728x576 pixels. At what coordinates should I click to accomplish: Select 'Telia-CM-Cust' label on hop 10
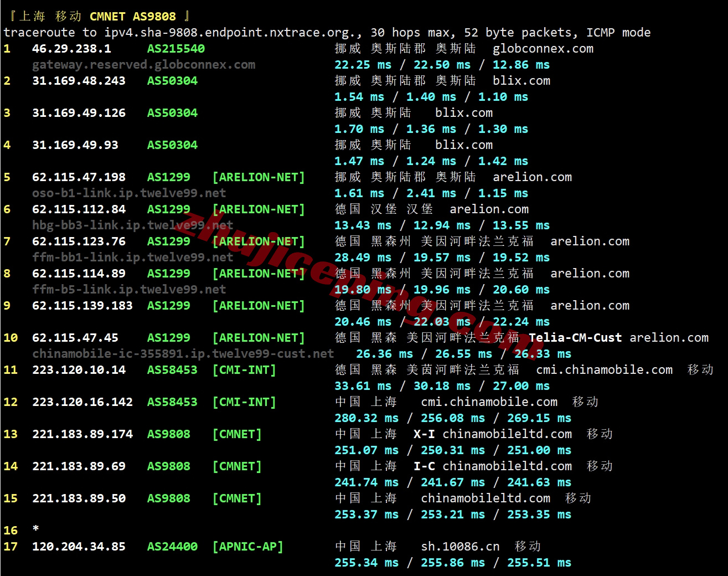(x=575, y=338)
